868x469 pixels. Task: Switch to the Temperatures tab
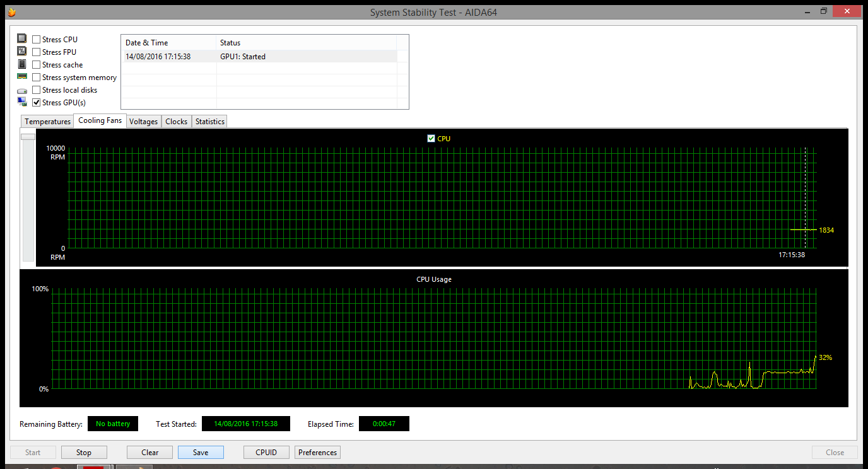click(x=47, y=122)
